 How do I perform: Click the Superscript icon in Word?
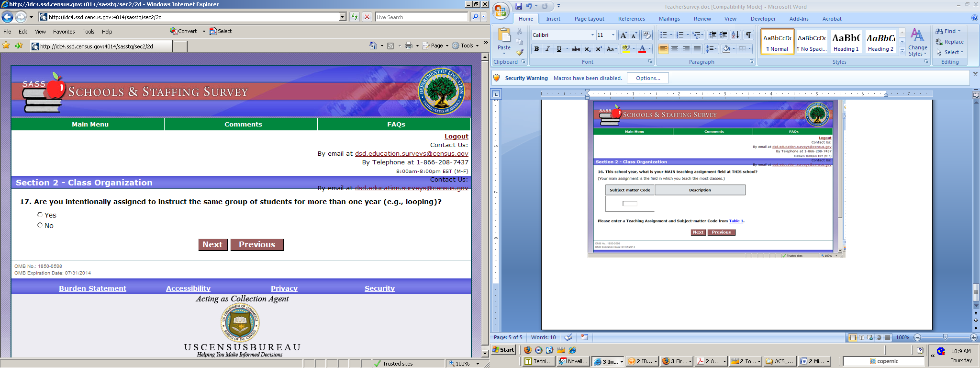click(598, 49)
